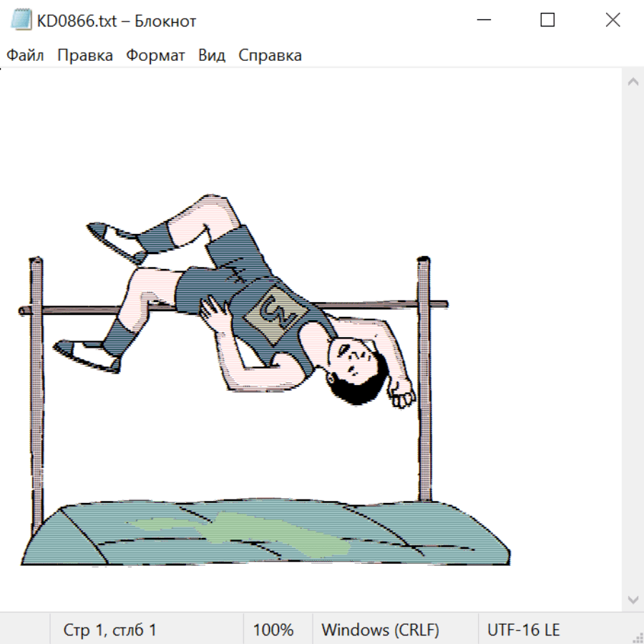The width and height of the screenshot is (644, 644).
Task: Open the Правка menu
Action: (85, 55)
